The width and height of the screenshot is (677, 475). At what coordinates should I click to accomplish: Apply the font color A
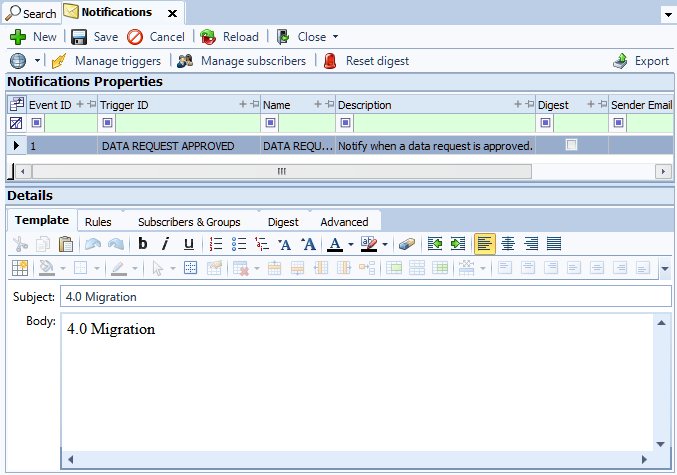pyautogui.click(x=335, y=244)
